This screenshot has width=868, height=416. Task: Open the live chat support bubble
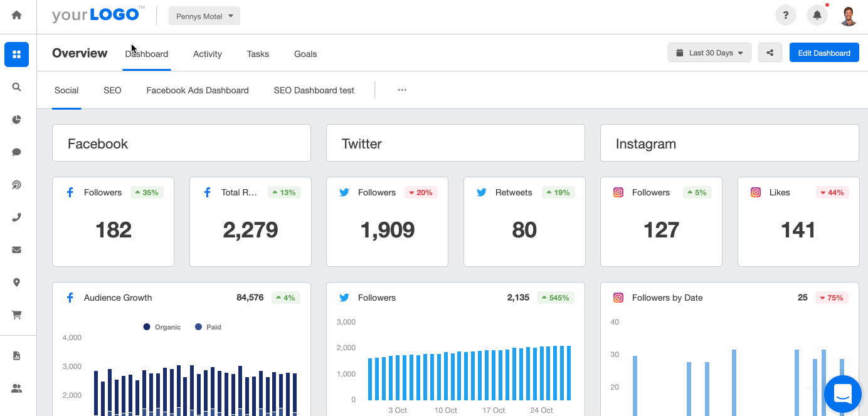[842, 394]
